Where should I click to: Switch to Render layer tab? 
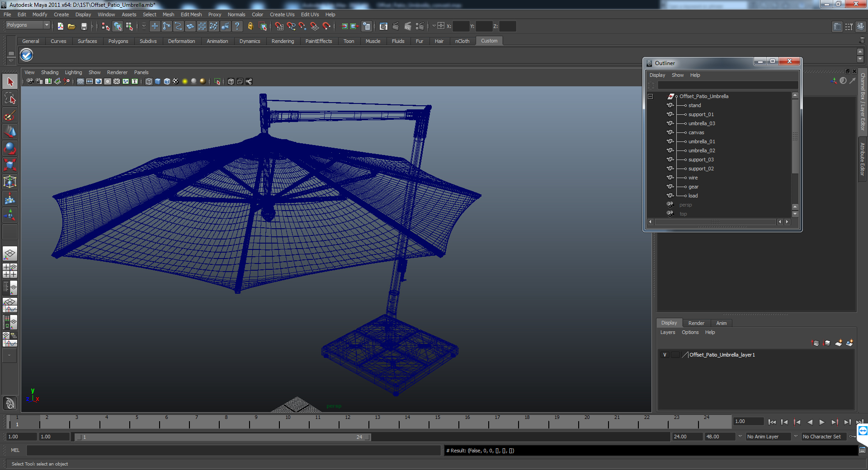[696, 323]
